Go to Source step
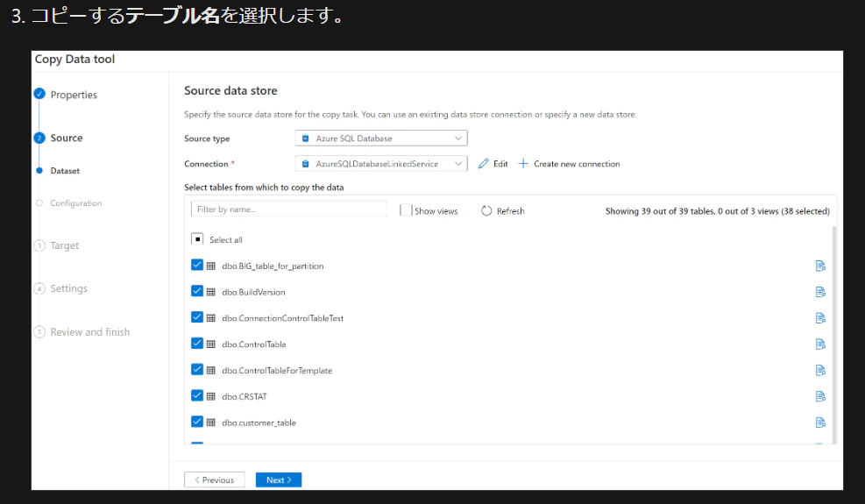The height and width of the screenshot is (504, 865). point(67,138)
